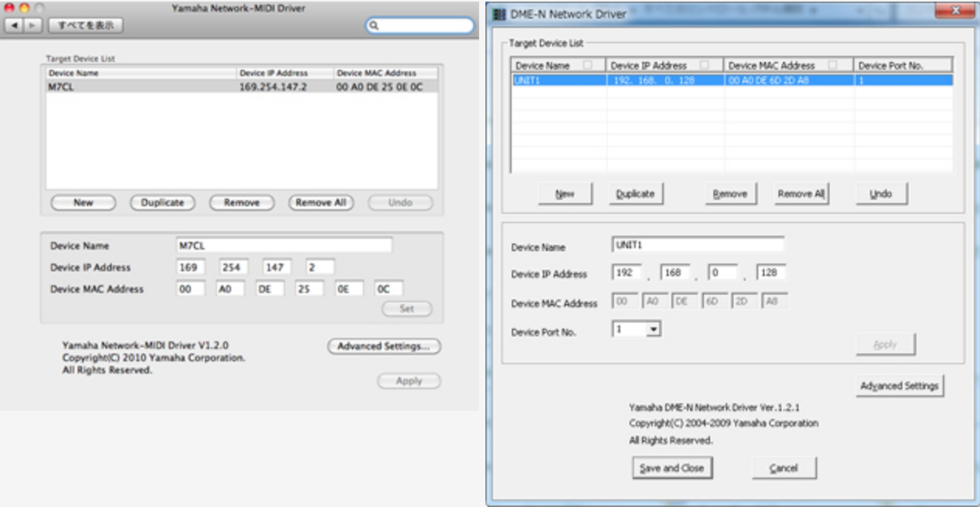Open the Device Port No. dropdown

(653, 330)
